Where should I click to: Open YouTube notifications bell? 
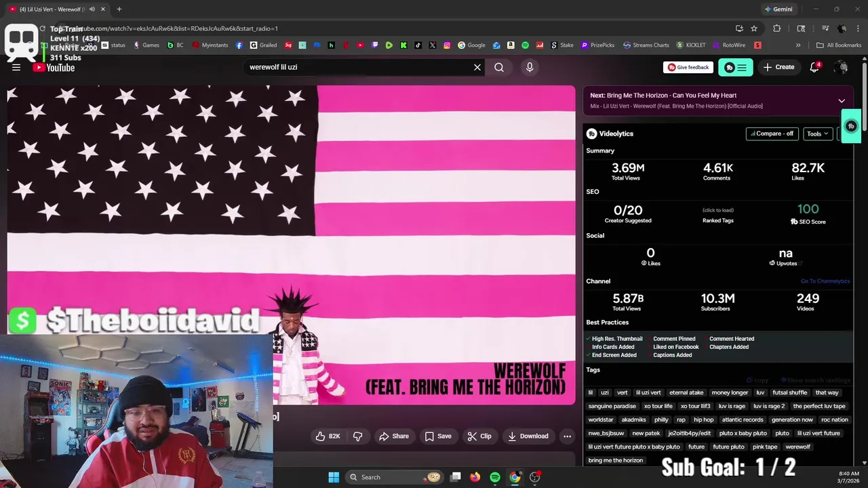coord(815,67)
